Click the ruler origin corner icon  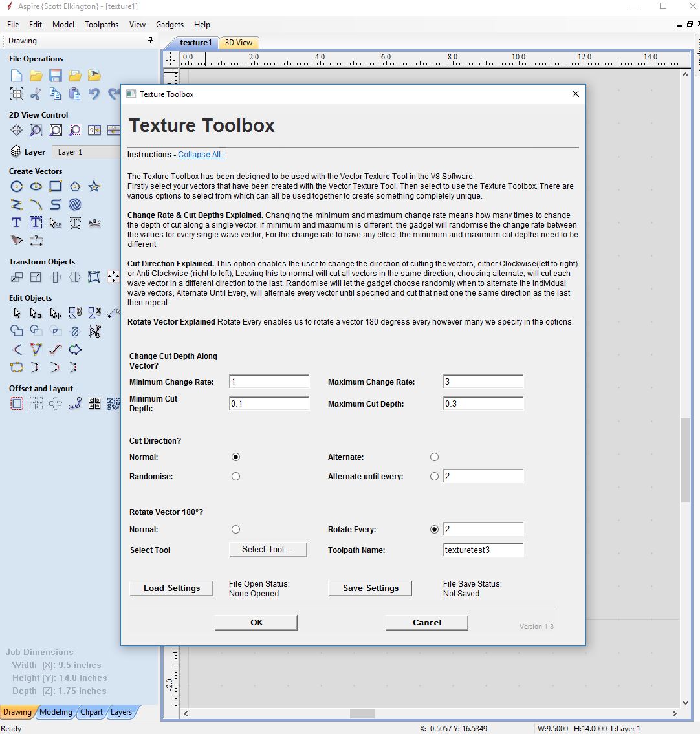[x=171, y=59]
